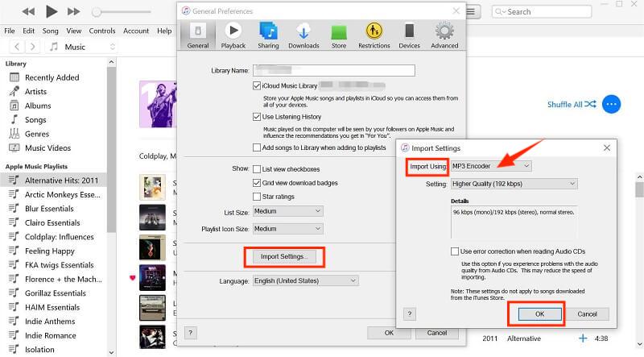Screen dimensions: 644x357
Task: Navigate forward with the right chevron
Action: [33, 47]
